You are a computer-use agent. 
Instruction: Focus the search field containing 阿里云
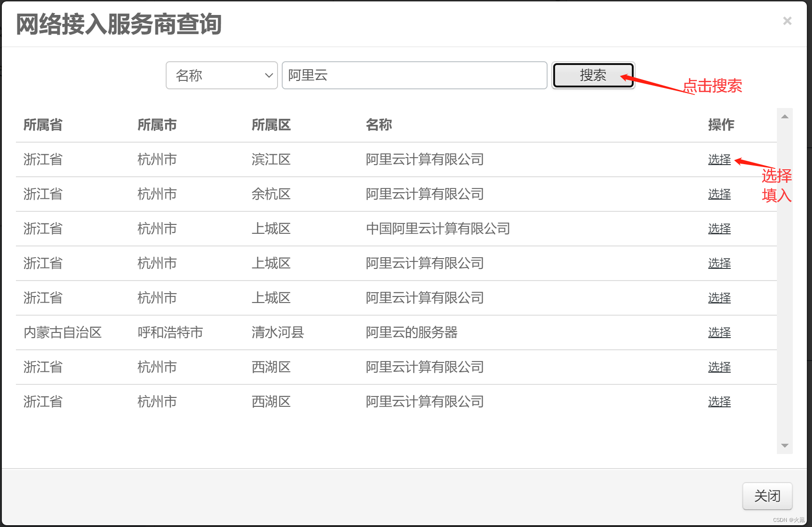click(415, 75)
